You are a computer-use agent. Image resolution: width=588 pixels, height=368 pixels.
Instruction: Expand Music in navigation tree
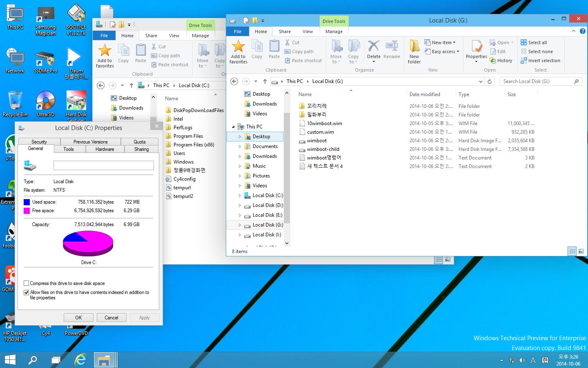[240, 166]
